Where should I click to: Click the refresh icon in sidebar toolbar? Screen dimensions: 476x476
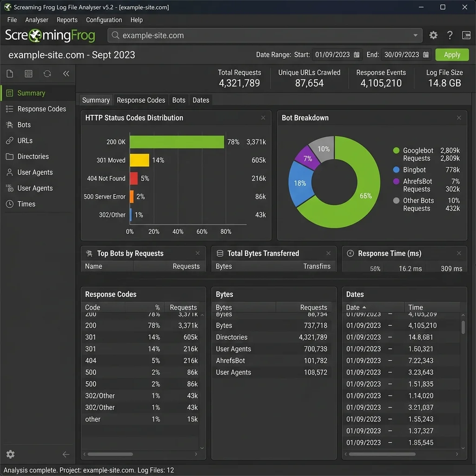47,74
